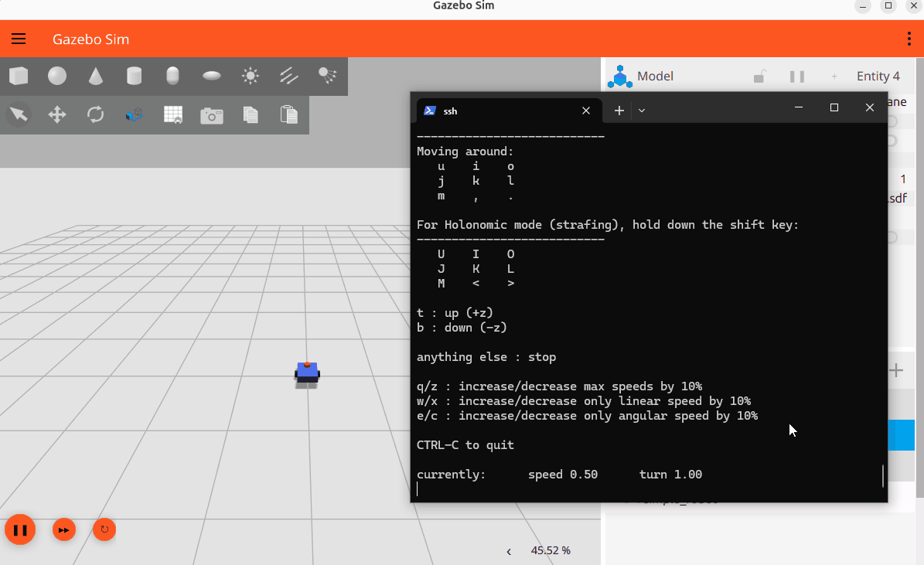
Task: Add a point light
Action: point(251,76)
